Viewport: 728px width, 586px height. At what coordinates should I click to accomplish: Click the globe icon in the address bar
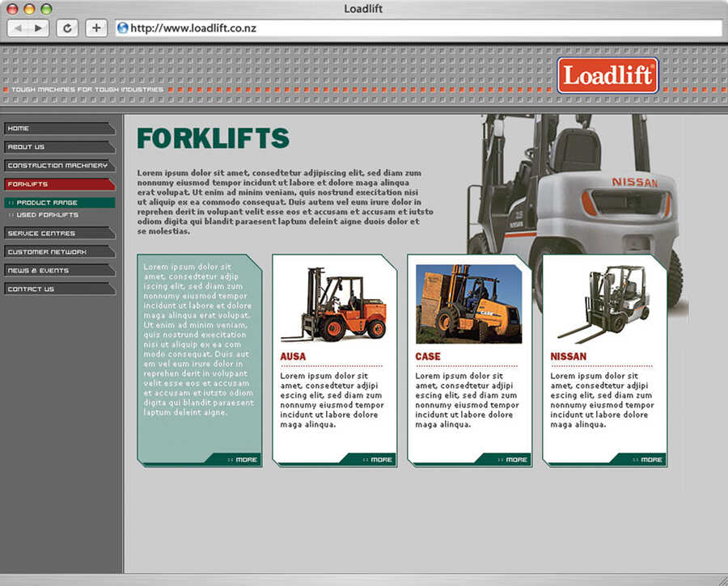[x=123, y=28]
